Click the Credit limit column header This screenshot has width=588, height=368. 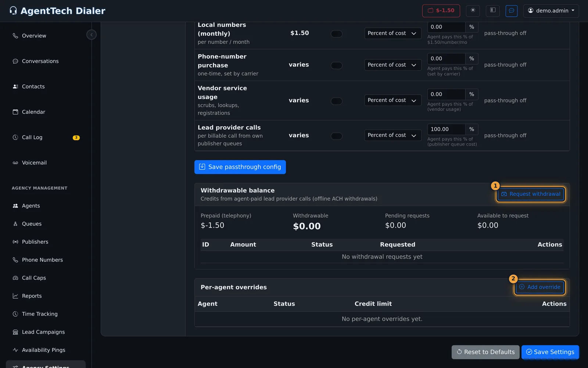(373, 304)
